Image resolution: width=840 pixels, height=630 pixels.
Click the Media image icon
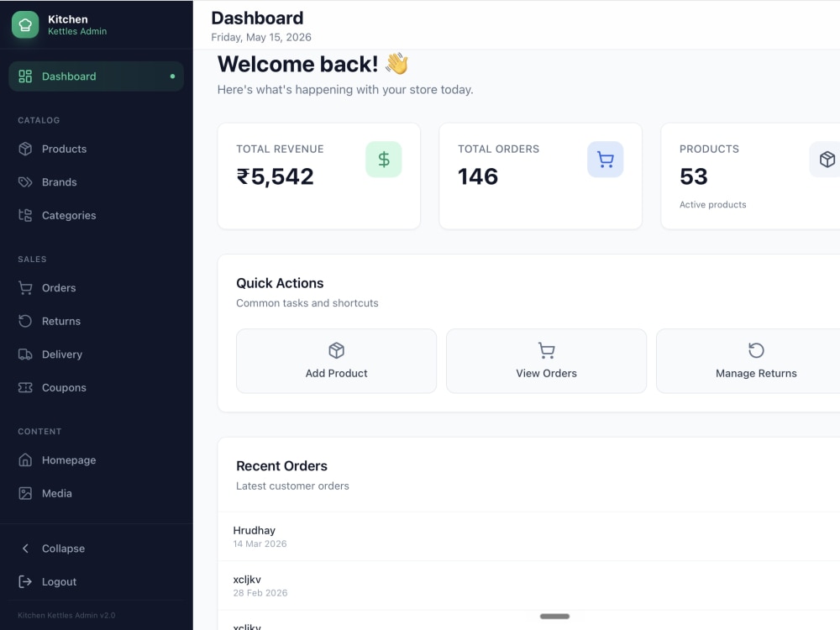[x=25, y=493]
